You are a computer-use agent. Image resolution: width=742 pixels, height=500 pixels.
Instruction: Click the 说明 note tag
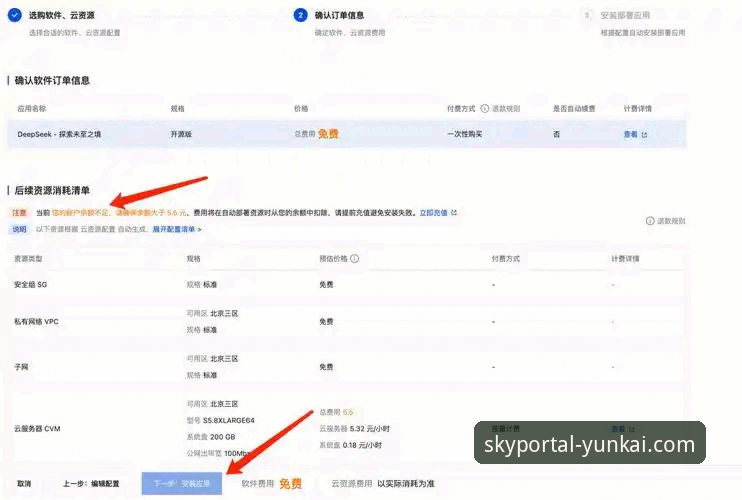19,229
